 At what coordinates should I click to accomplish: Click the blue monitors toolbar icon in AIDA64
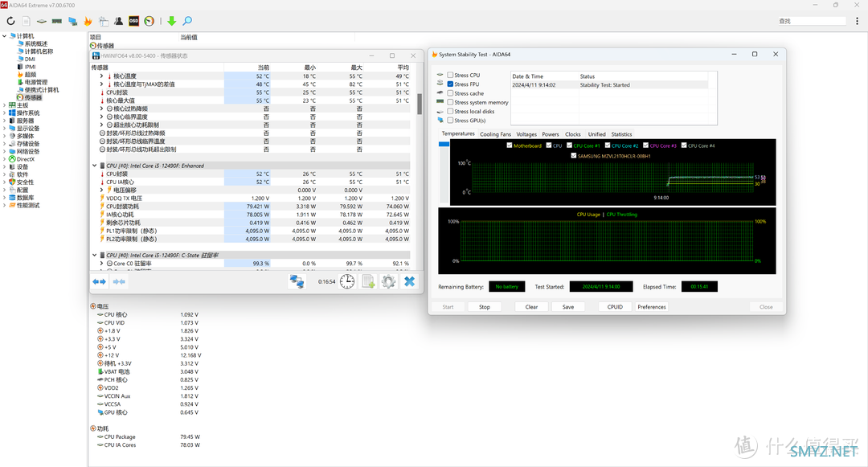72,21
